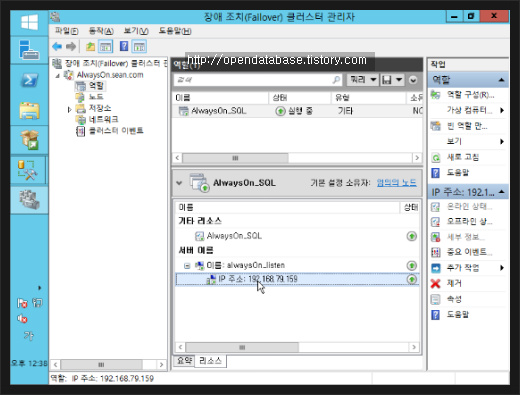Launch PowerShell from the taskbar

pyautogui.click(x=29, y=80)
